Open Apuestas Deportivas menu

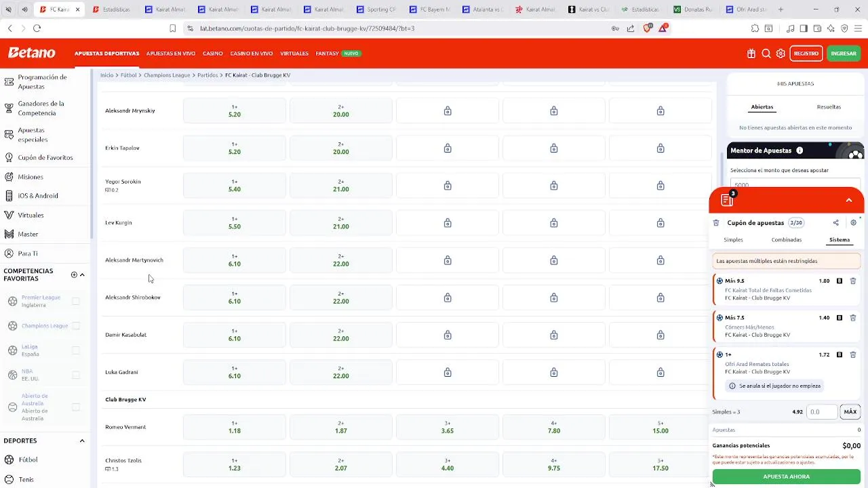click(x=107, y=54)
